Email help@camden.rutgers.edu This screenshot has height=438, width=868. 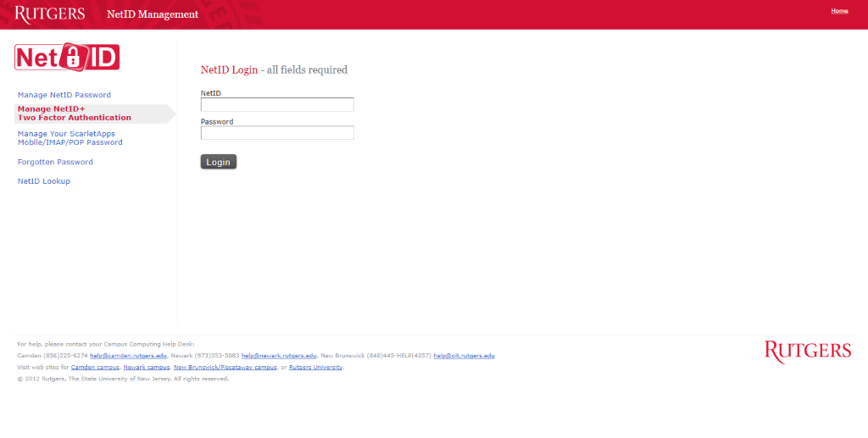(x=128, y=356)
